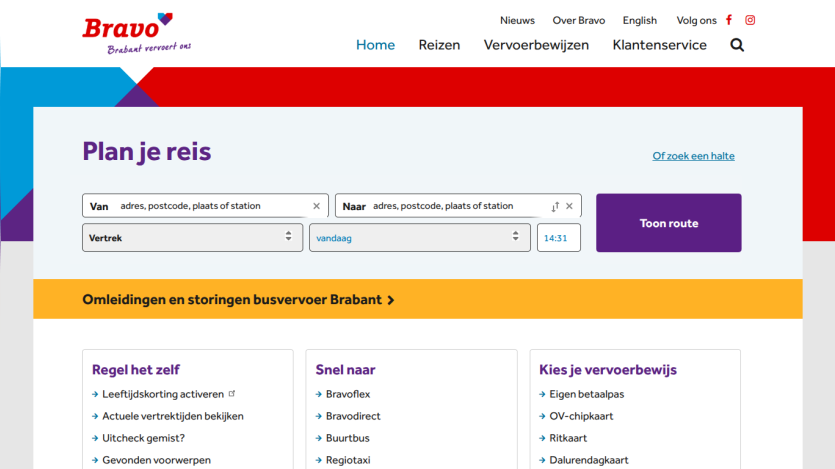Click the 'Snel naar' heading

[x=345, y=369]
